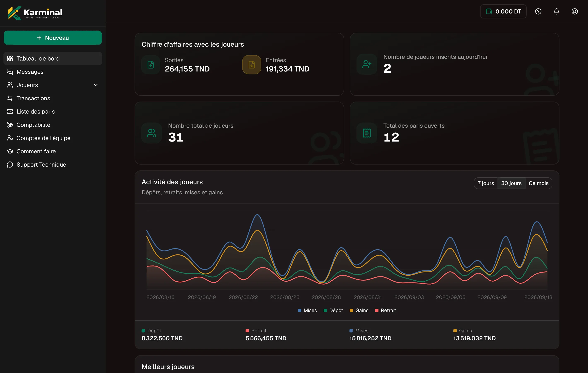Click the Comptabilité hand-coins icon
The width and height of the screenshot is (588, 373).
[x=10, y=125]
